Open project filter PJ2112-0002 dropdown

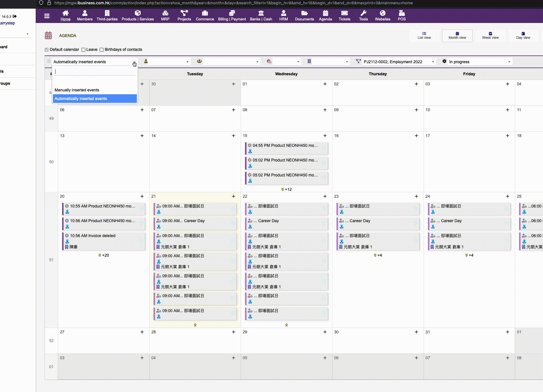click(x=399, y=62)
